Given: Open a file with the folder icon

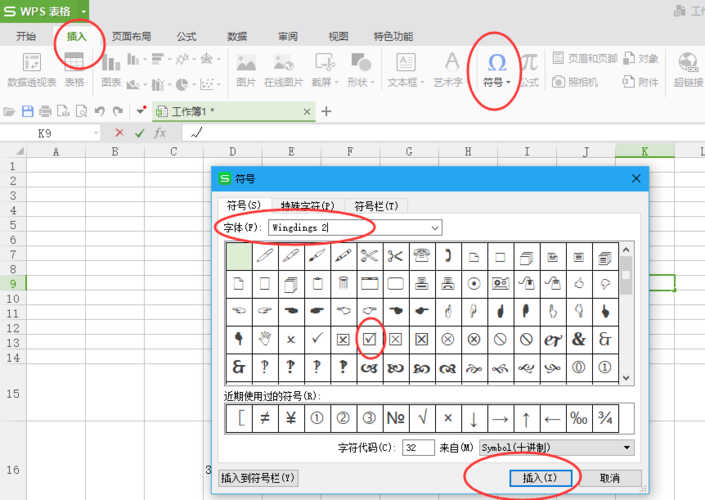Looking at the screenshot, I should [x=9, y=111].
